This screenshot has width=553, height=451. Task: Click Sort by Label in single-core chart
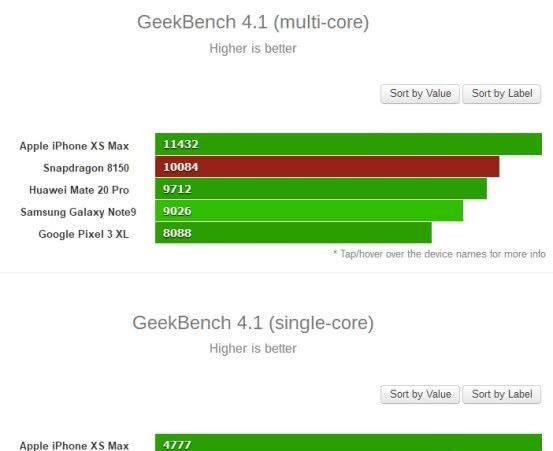502,394
